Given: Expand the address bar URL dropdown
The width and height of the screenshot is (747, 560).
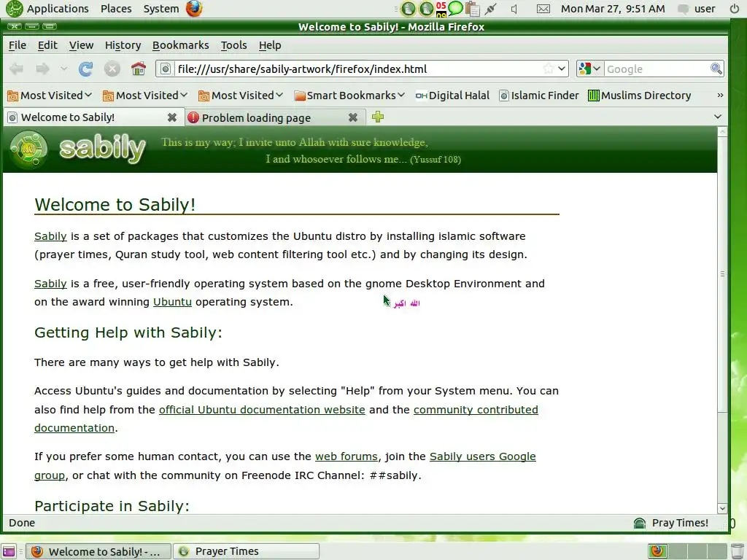Looking at the screenshot, I should click(x=562, y=69).
